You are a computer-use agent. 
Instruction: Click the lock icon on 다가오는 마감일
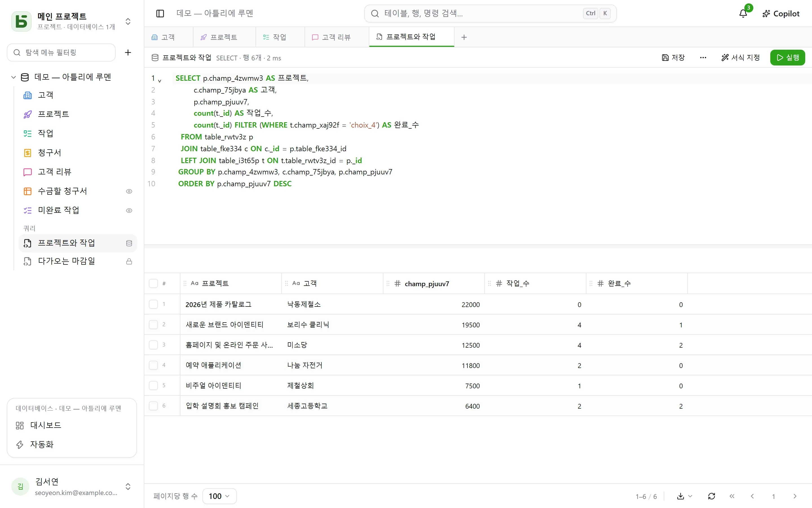coord(129,261)
